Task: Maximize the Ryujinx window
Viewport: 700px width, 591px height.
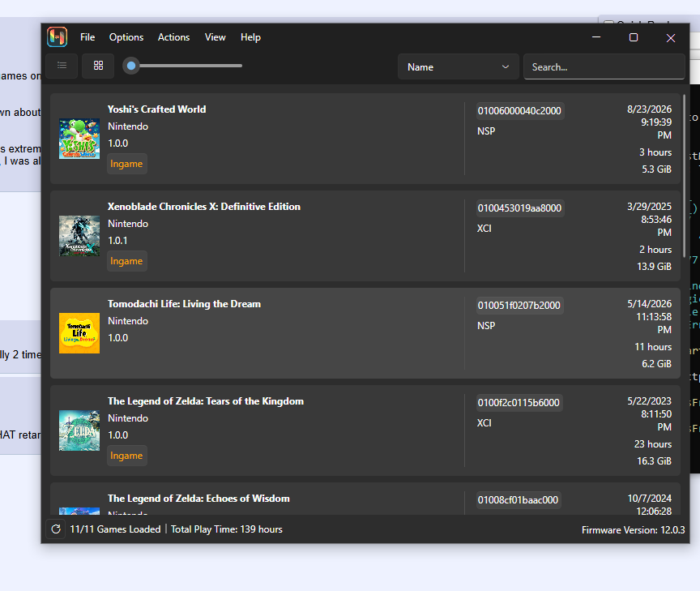Action: (x=634, y=37)
